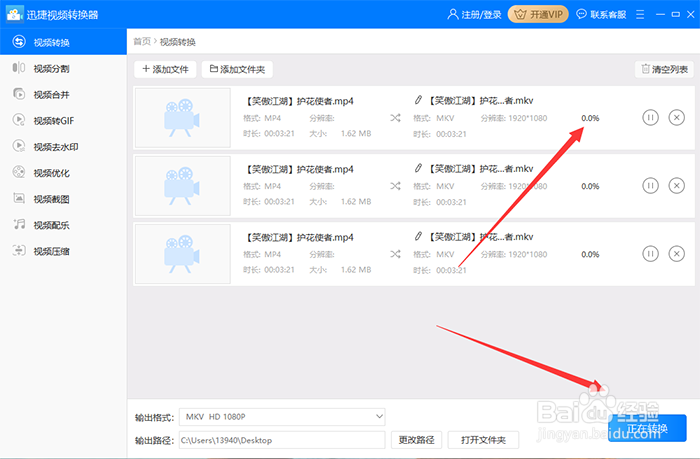Edit output filename of third video via pencil

(418, 236)
